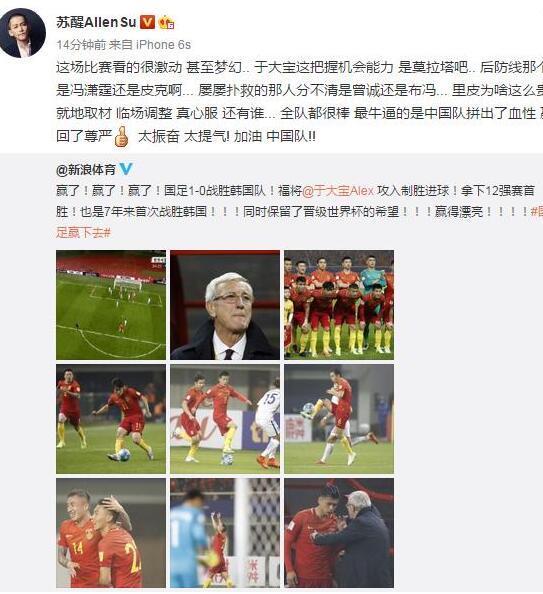Open the @新浪体育 account link
Screen dimensions: 543x594
(x=86, y=169)
